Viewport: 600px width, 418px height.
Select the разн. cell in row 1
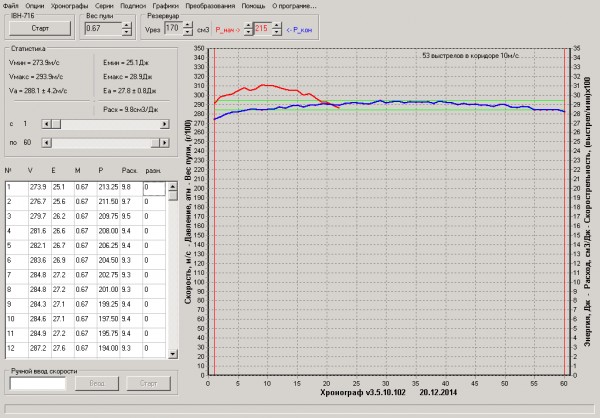coord(154,188)
